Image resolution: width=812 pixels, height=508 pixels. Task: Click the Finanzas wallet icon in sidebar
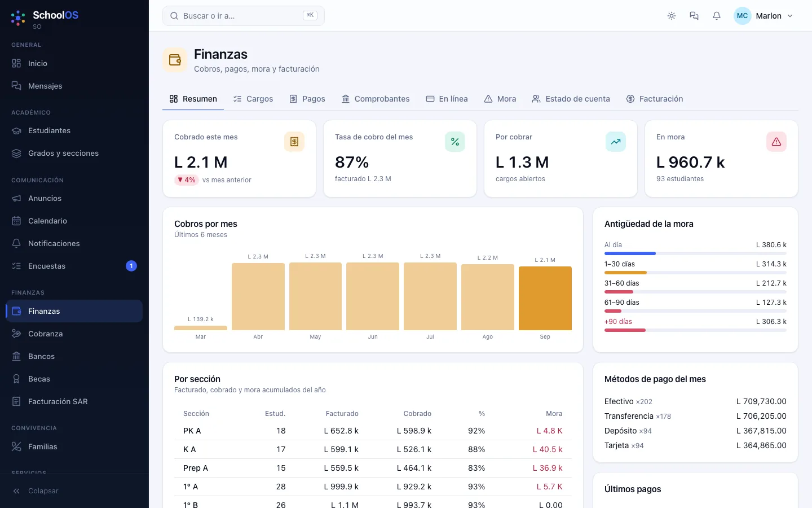click(16, 311)
